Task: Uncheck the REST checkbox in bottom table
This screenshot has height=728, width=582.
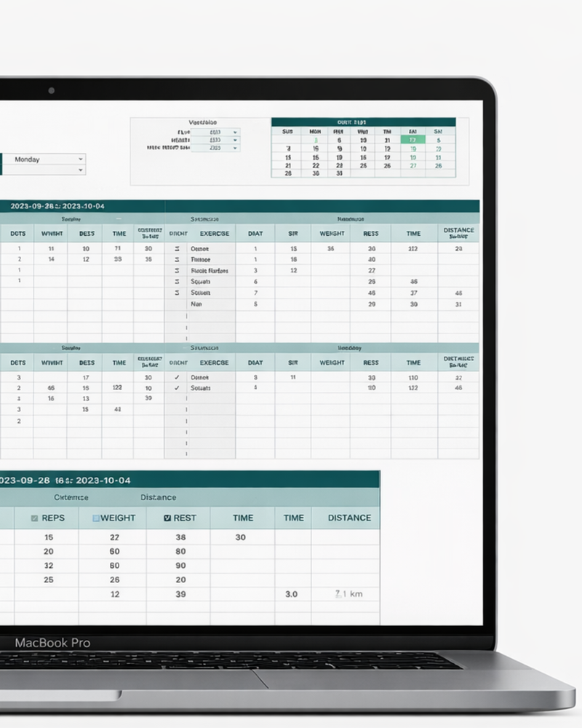Action: coord(167,518)
